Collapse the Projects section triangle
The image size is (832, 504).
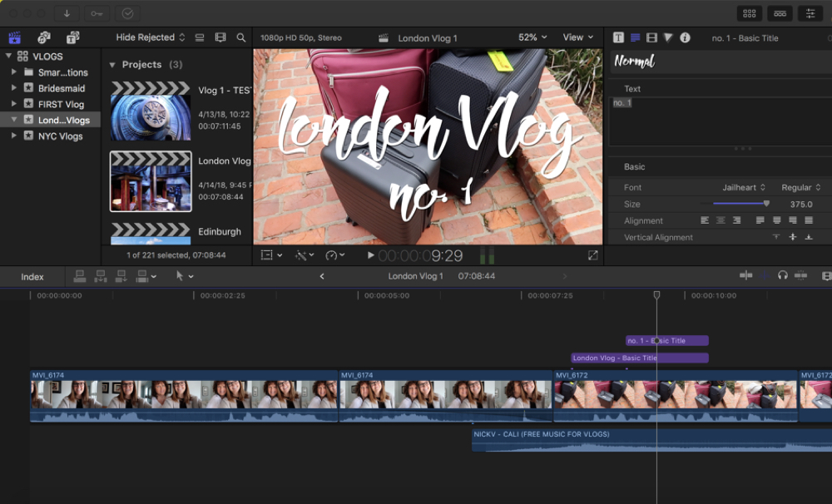click(x=112, y=65)
